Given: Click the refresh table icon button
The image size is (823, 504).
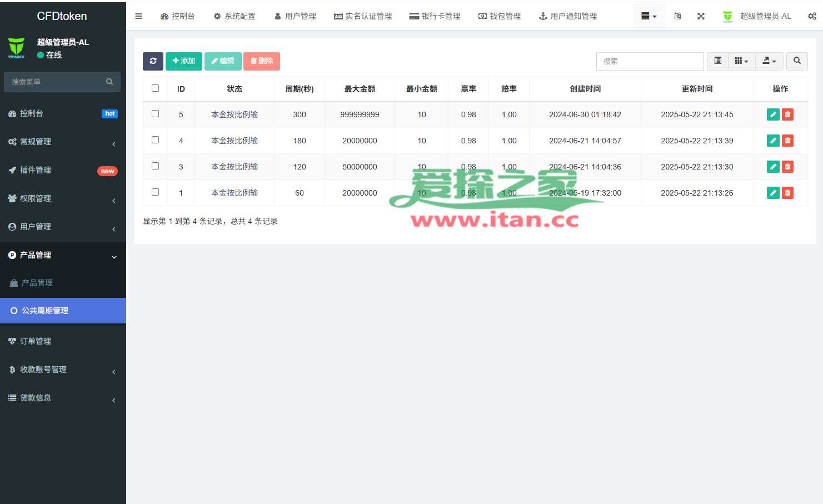Looking at the screenshot, I should click(x=153, y=61).
